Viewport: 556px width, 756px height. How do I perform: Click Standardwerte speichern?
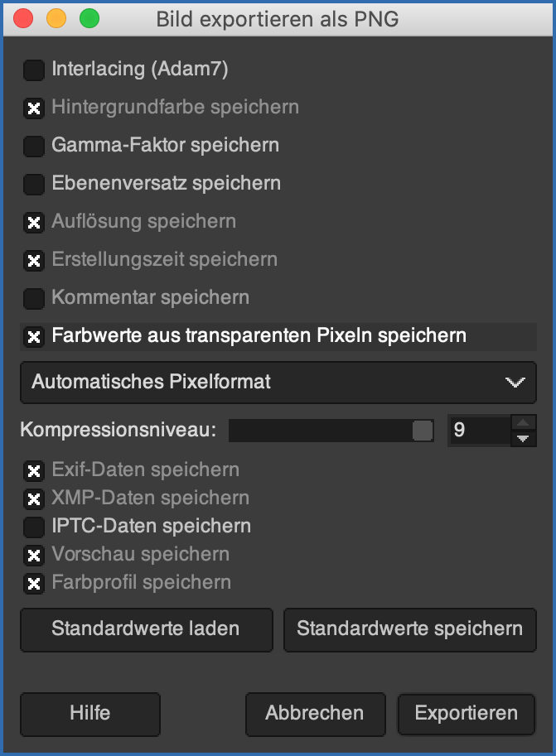[409, 630]
